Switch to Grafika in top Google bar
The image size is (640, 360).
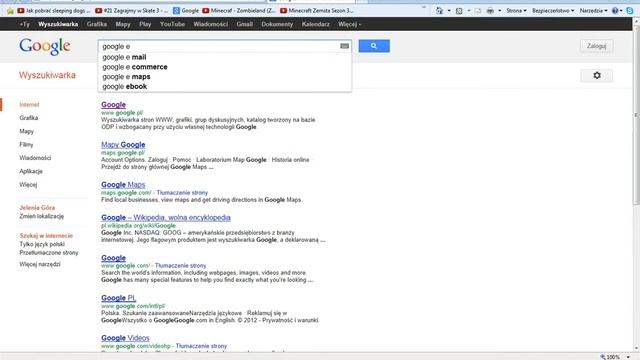tap(97, 24)
